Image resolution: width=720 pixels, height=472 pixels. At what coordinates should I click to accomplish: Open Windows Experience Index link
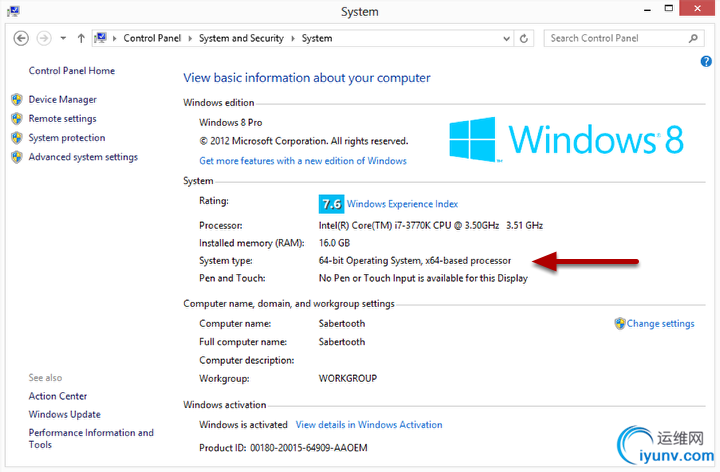click(x=402, y=204)
